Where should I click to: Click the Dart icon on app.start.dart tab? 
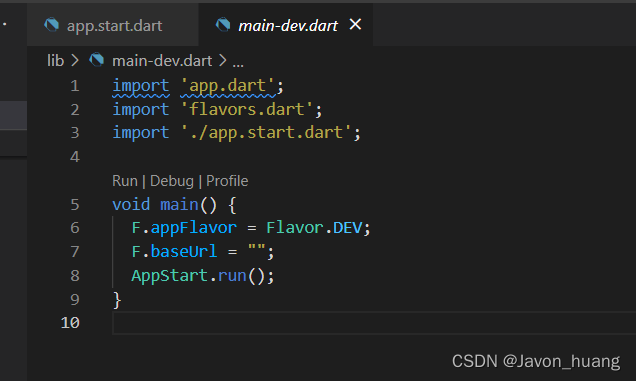coord(52,25)
